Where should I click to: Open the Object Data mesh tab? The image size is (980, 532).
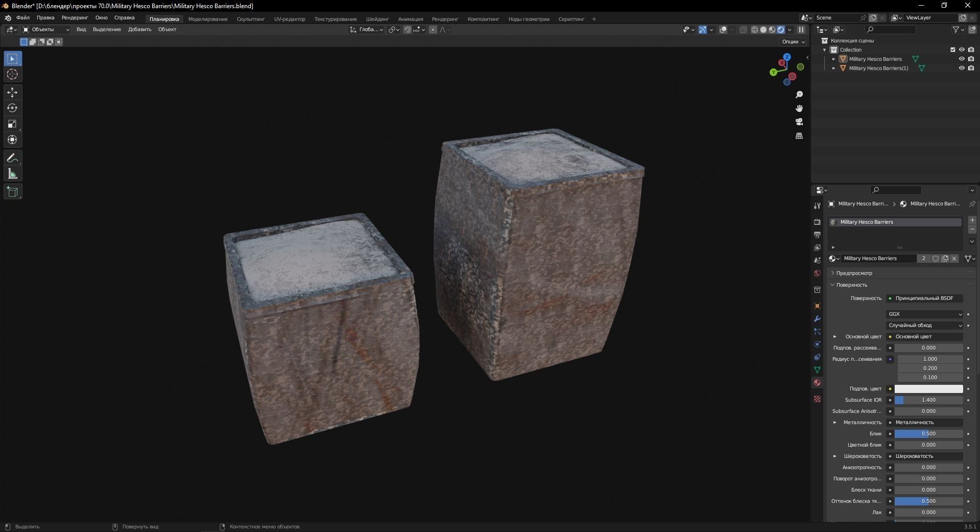point(817,369)
